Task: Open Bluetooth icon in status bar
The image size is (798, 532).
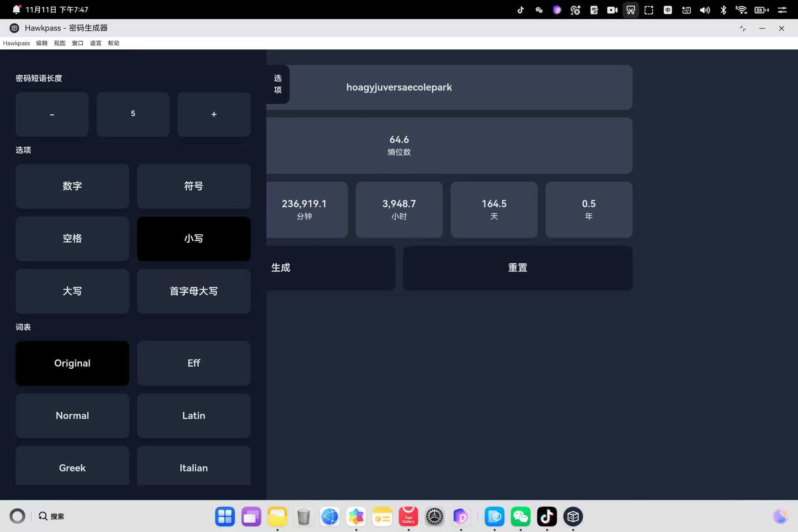Action: (x=723, y=10)
